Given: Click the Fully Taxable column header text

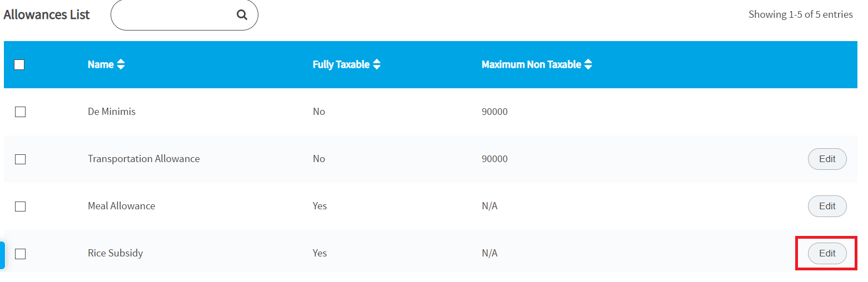Looking at the screenshot, I should pyautogui.click(x=341, y=64).
